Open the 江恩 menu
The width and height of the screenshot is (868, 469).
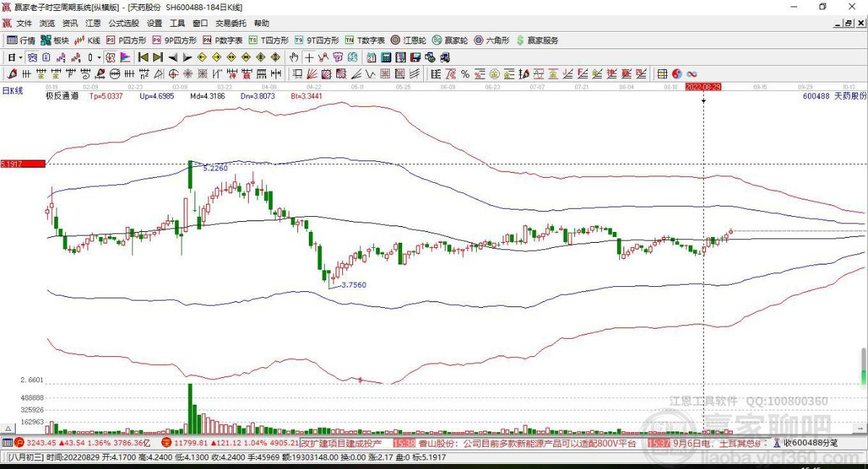[x=93, y=24]
